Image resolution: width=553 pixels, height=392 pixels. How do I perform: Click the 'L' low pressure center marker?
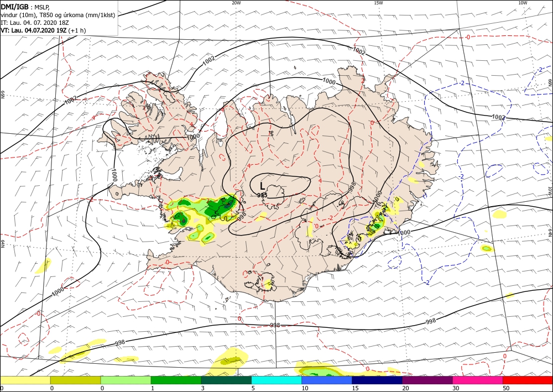coord(262,186)
